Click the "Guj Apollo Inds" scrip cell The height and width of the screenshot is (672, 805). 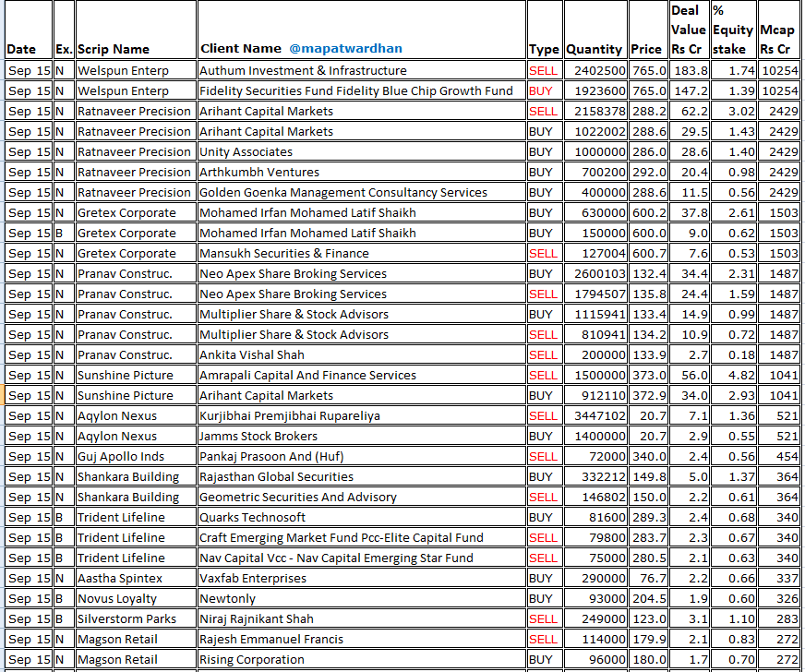pyautogui.click(x=136, y=457)
